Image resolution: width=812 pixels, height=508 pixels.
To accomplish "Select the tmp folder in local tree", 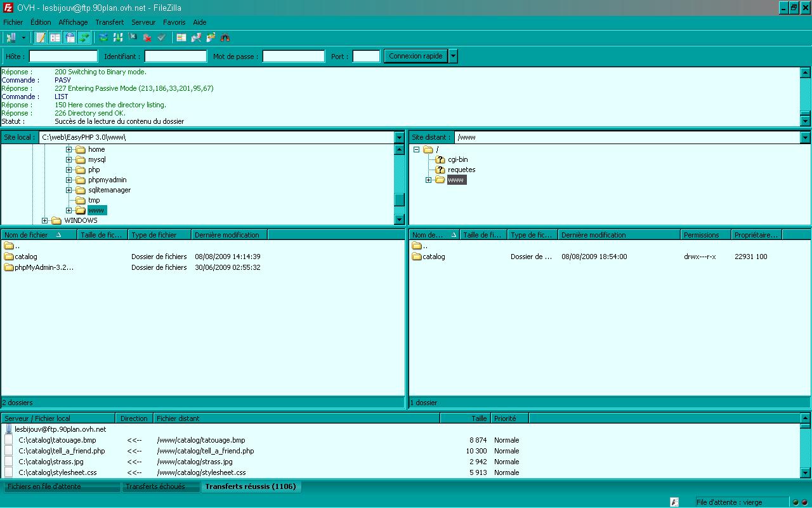I will (x=94, y=201).
